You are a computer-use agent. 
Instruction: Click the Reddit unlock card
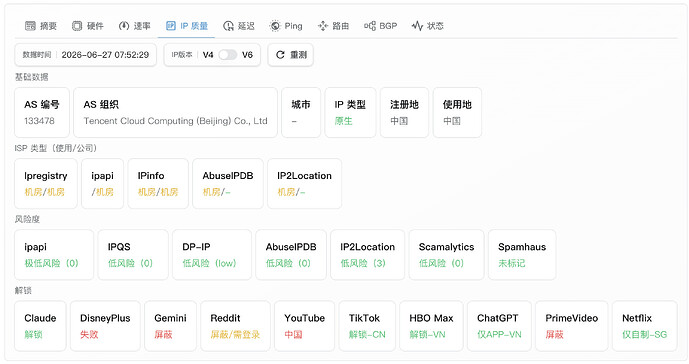click(235, 326)
